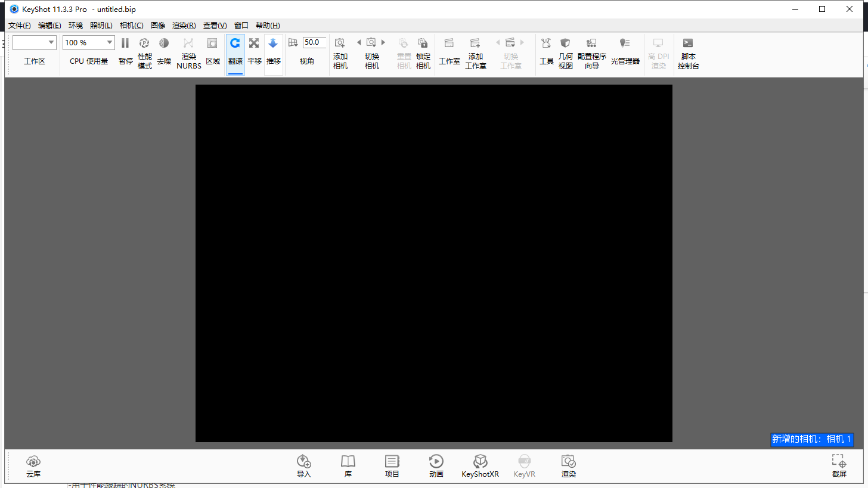The height and width of the screenshot is (488, 868).
Task: Open the 帮助(H) menu
Action: [268, 26]
